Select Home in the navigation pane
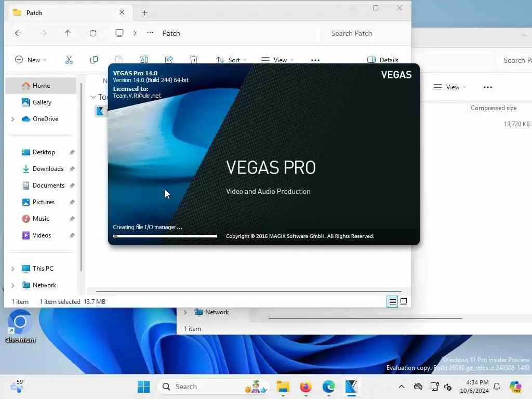Viewport: 532px width, 399px height. coord(41,86)
